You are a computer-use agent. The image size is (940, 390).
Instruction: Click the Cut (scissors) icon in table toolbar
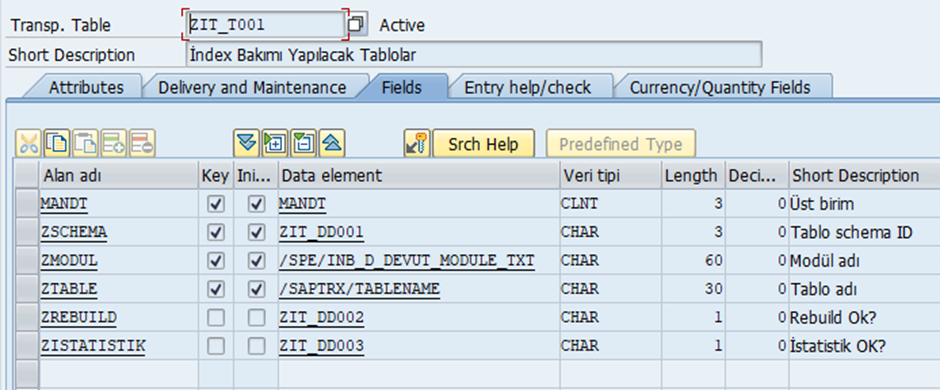28,144
